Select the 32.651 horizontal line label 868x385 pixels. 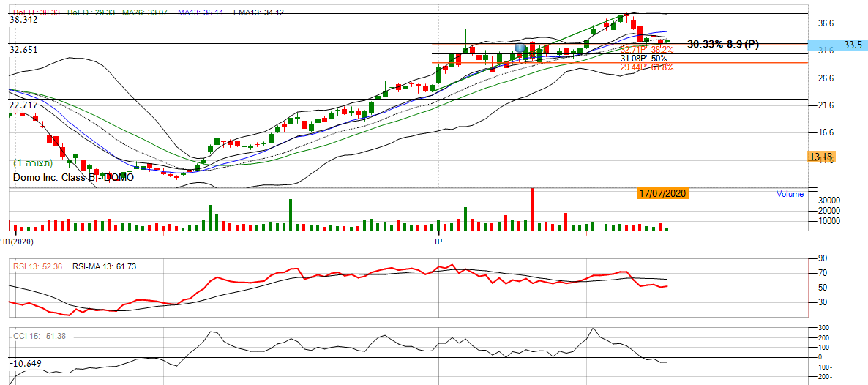click(23, 50)
